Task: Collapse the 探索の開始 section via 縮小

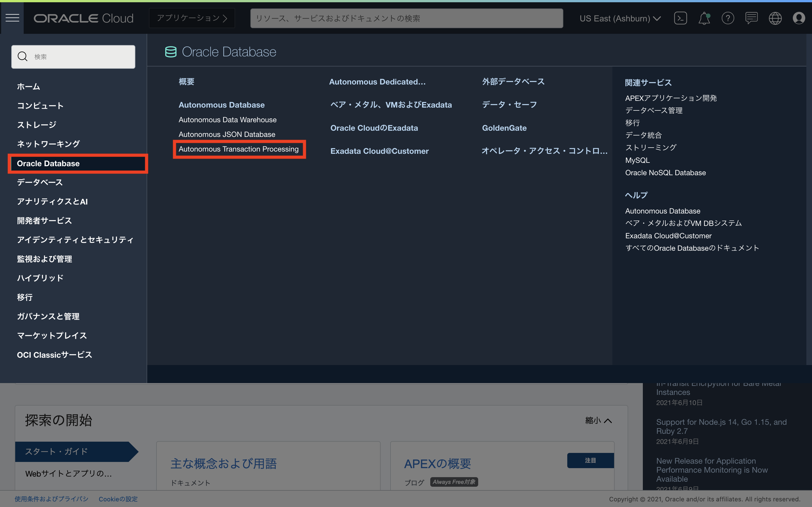Action: [x=598, y=421]
